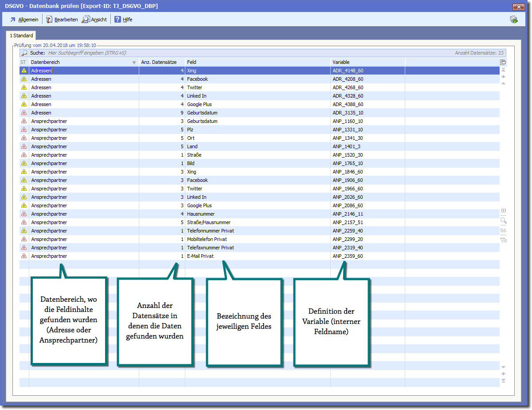Jump to first record using top arrow icon
The height and width of the screenshot is (410, 532).
coord(503,70)
